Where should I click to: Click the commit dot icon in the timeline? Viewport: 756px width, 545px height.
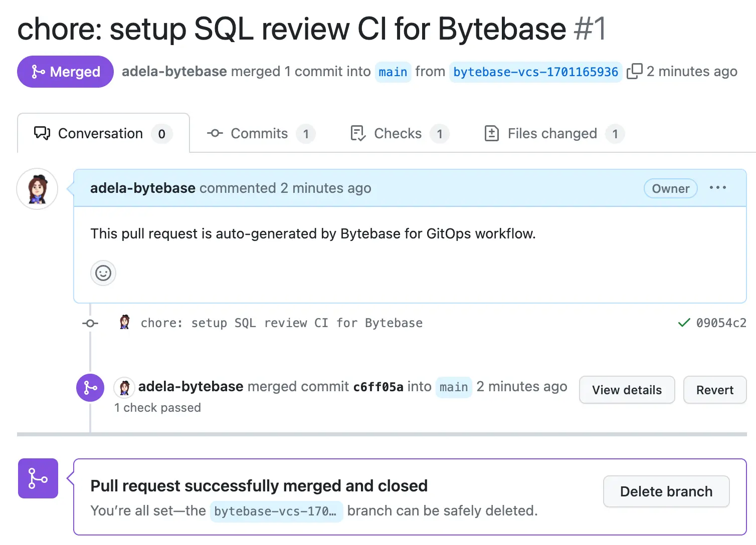pyautogui.click(x=90, y=323)
